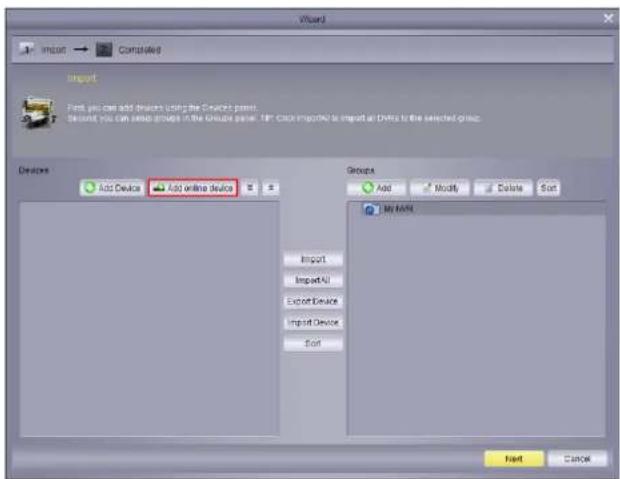Click the My NVR group icon
The height and width of the screenshot is (479, 620).
coord(371,209)
